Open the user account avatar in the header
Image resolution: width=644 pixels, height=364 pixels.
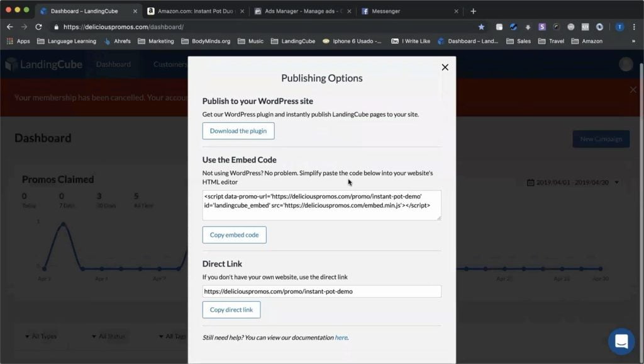click(x=626, y=64)
